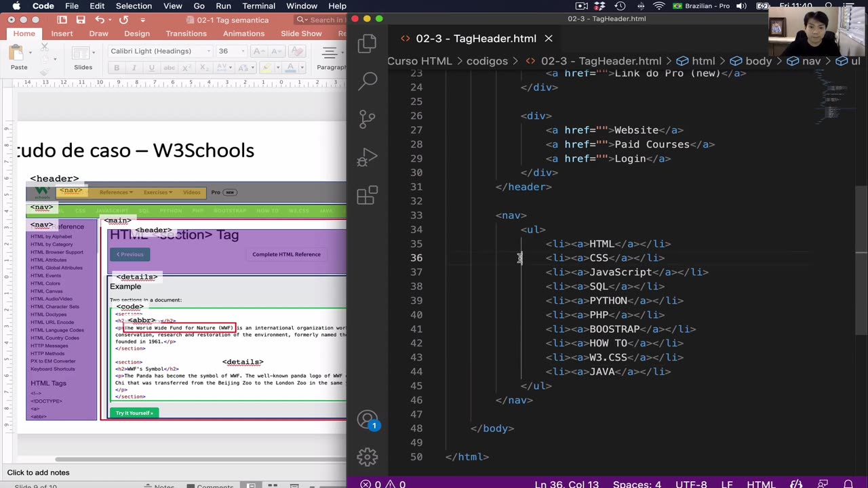Change language mode via HTML status entry

761,483
